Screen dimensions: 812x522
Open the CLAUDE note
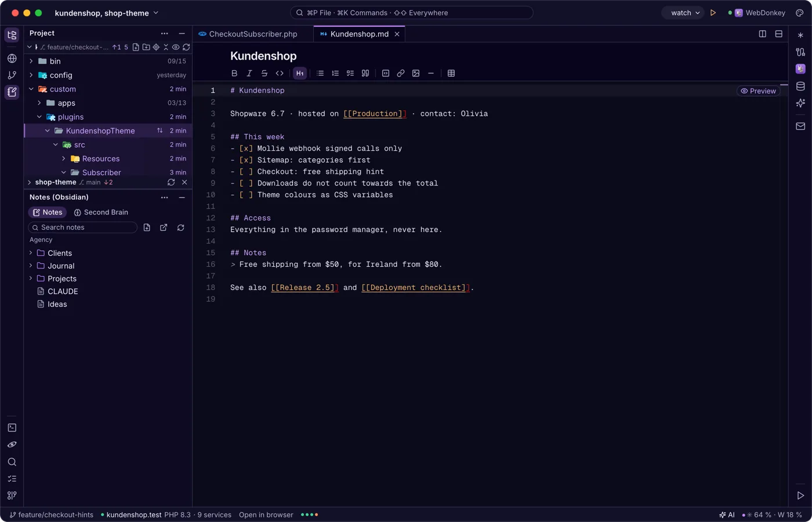coord(63,292)
